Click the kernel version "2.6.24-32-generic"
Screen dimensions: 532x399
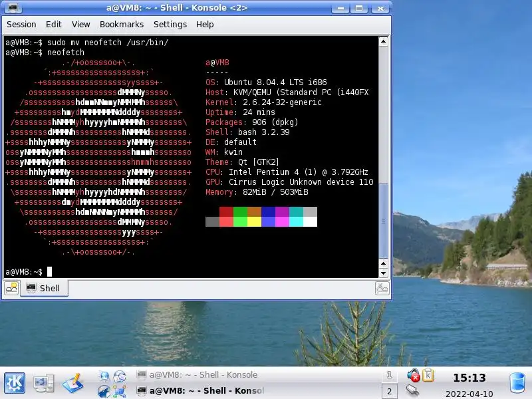(x=282, y=102)
